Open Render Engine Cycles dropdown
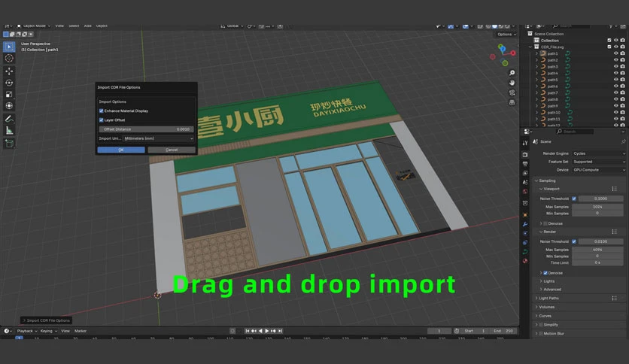Screen dimensions: 629x364 tap(598, 153)
